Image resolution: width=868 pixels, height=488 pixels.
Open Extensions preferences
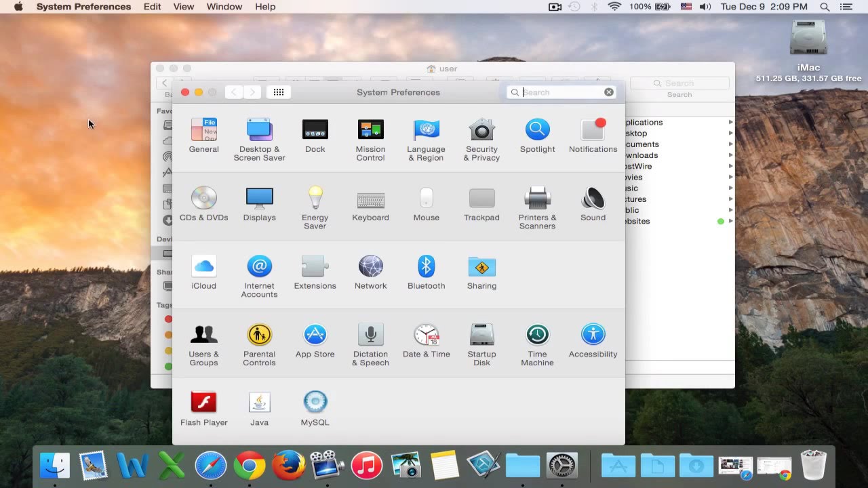coord(315,272)
